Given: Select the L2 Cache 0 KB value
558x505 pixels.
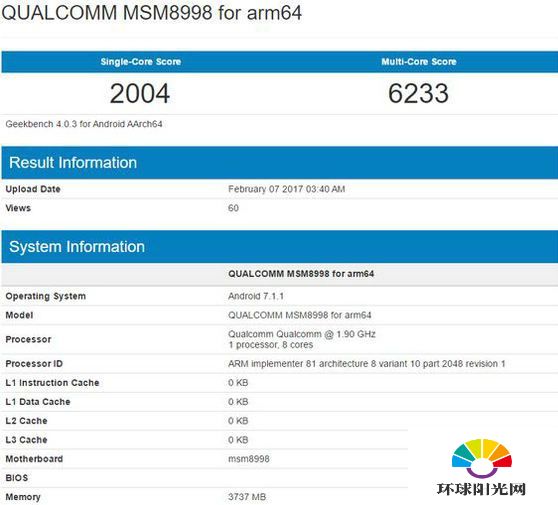Looking at the screenshot, I should pos(238,421).
